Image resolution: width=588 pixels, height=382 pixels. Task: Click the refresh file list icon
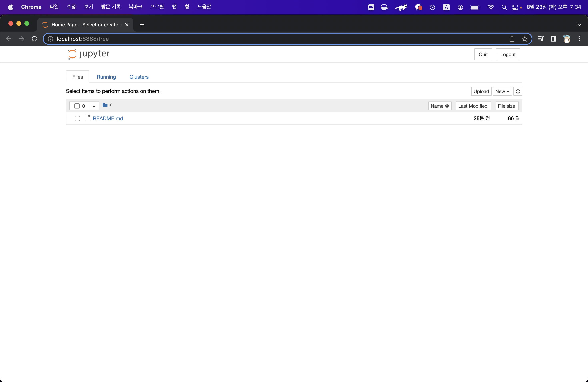pos(518,91)
